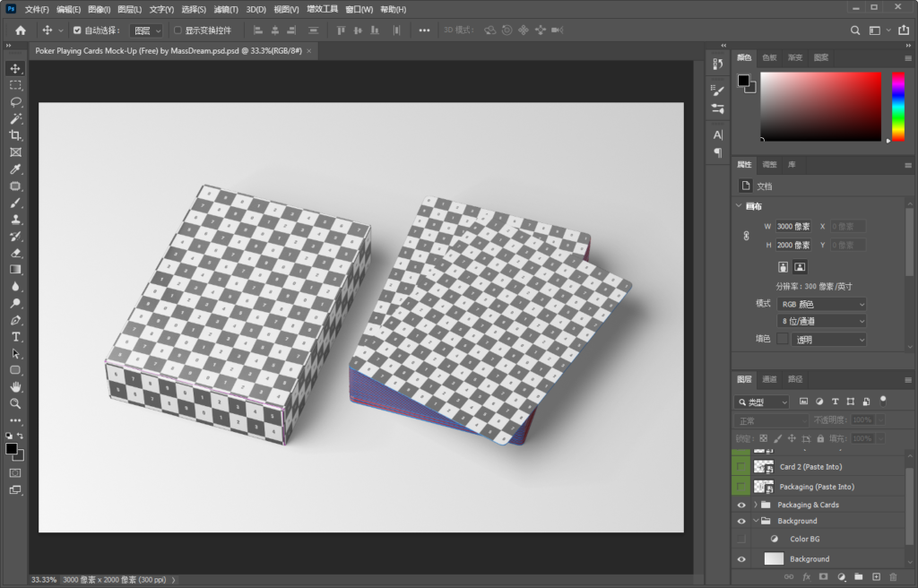Pick a color in the color field
Viewport: 918px width, 588px height.
pos(821,107)
